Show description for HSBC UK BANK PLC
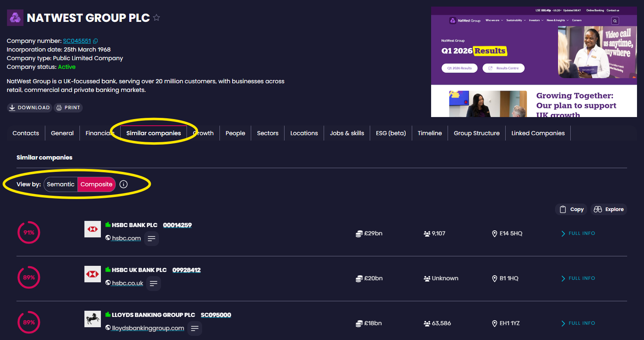 point(154,284)
